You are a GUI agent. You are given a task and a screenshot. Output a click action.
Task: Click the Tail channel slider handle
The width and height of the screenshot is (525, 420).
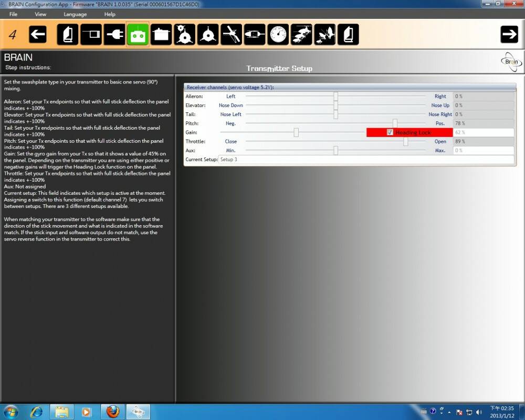pyautogui.click(x=335, y=114)
